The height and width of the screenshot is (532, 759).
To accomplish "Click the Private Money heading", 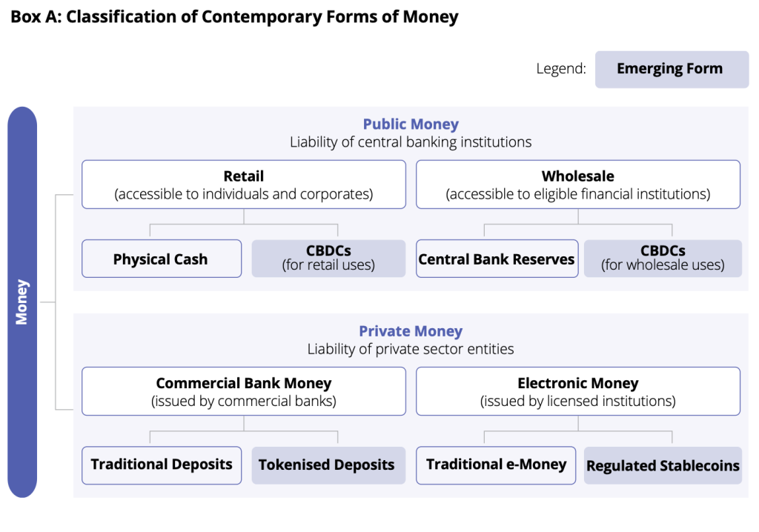I will [x=411, y=331].
